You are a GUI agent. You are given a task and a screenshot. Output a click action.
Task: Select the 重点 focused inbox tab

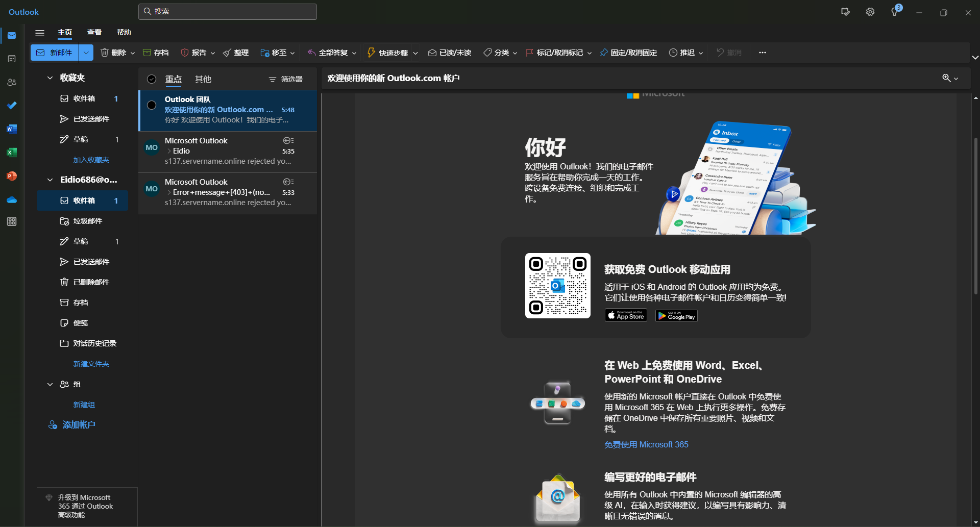(174, 79)
